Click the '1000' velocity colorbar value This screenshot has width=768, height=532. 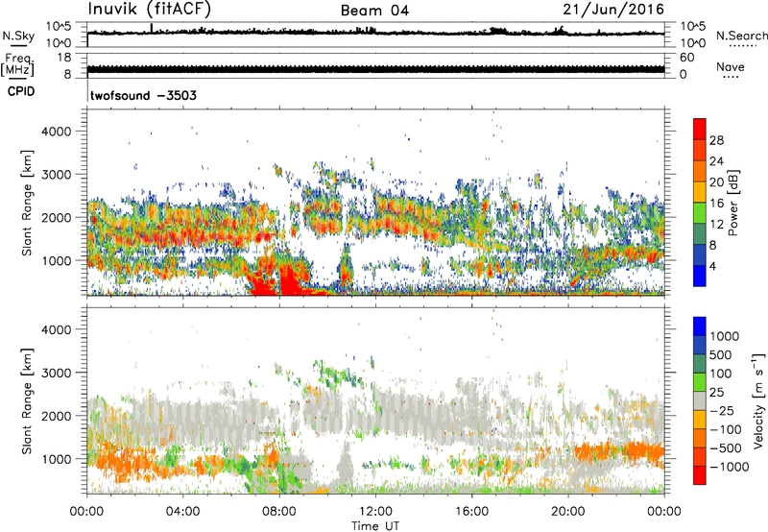[724, 336]
